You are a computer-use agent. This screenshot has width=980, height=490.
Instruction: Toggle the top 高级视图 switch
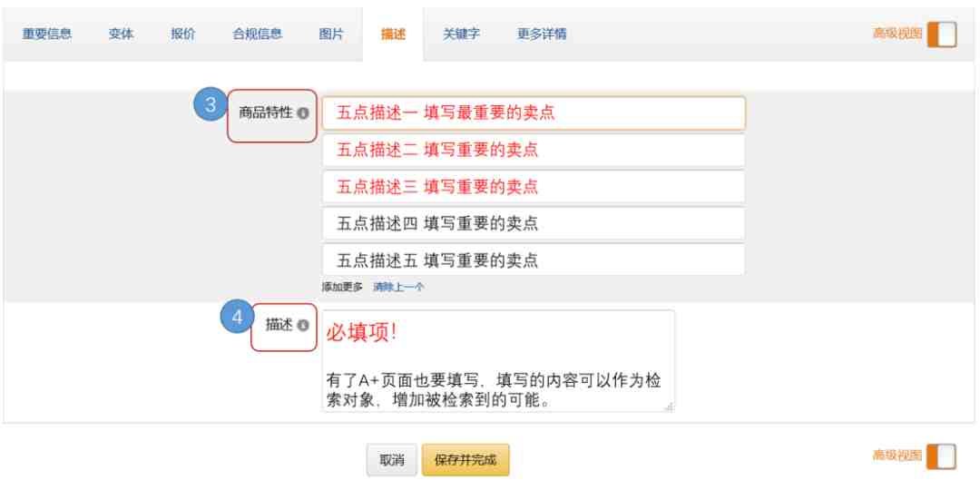pyautogui.click(x=944, y=34)
